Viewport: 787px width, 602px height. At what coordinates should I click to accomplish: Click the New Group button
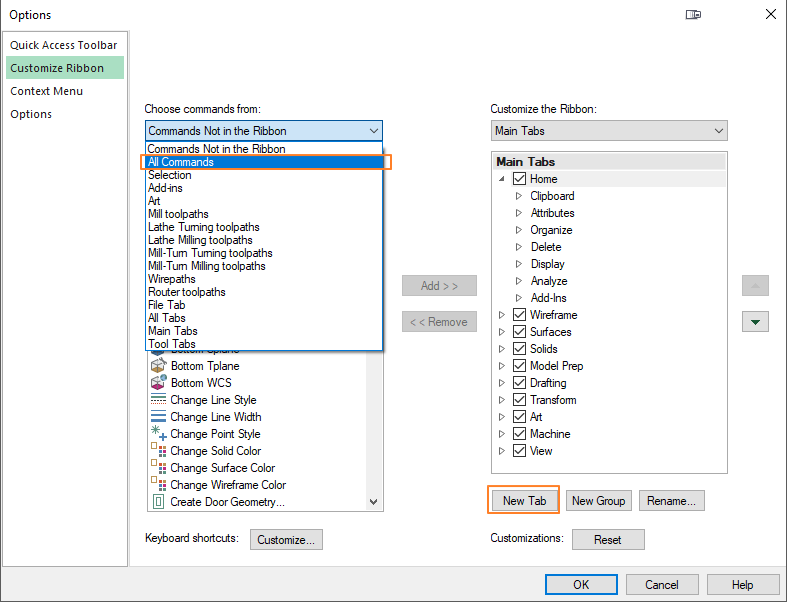click(x=599, y=501)
